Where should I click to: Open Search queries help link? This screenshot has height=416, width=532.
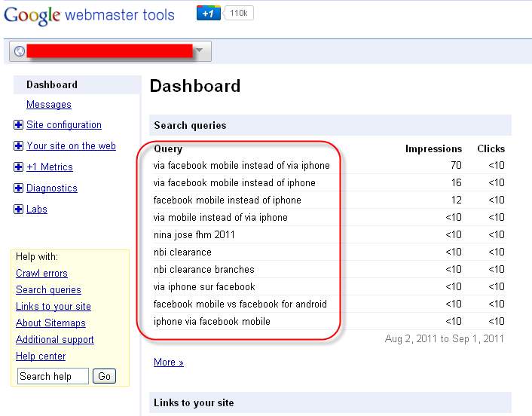click(x=48, y=290)
